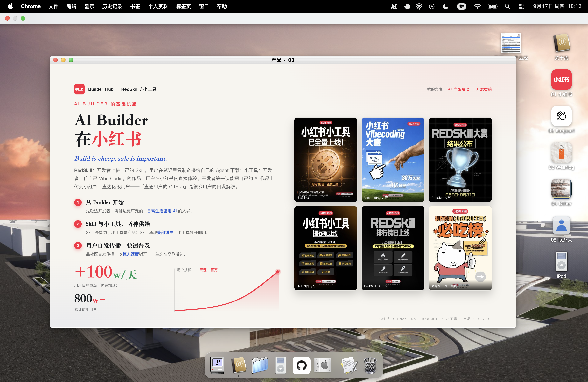Click the +100w/天 statistic

point(106,272)
